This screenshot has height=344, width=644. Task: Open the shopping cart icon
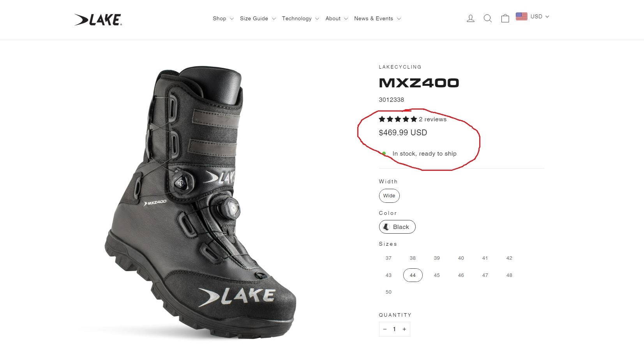pyautogui.click(x=505, y=18)
